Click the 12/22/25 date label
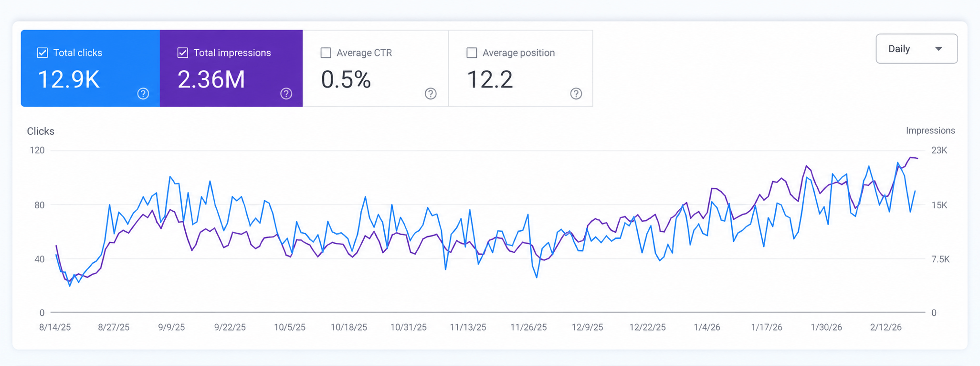The height and width of the screenshot is (366, 980). pyautogui.click(x=647, y=327)
